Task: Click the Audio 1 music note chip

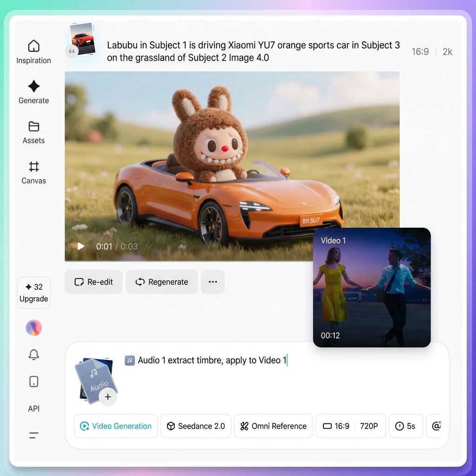Action: click(130, 360)
